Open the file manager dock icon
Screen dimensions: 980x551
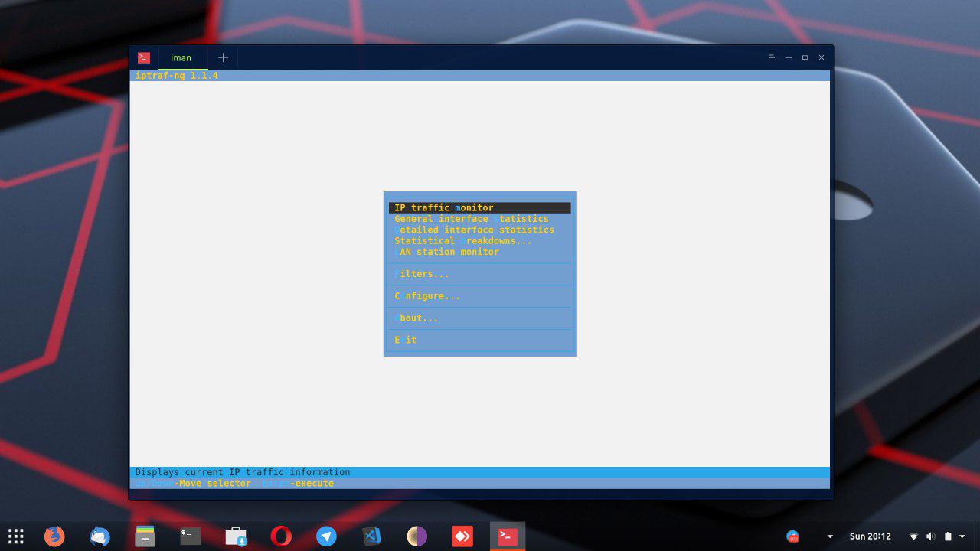[x=145, y=536]
